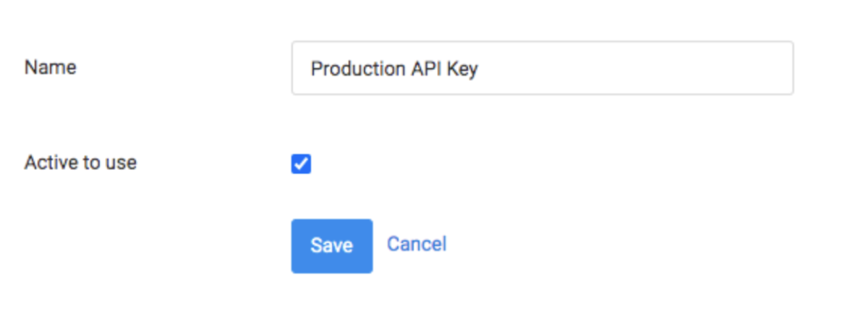Disable the API key's active status

point(301,164)
